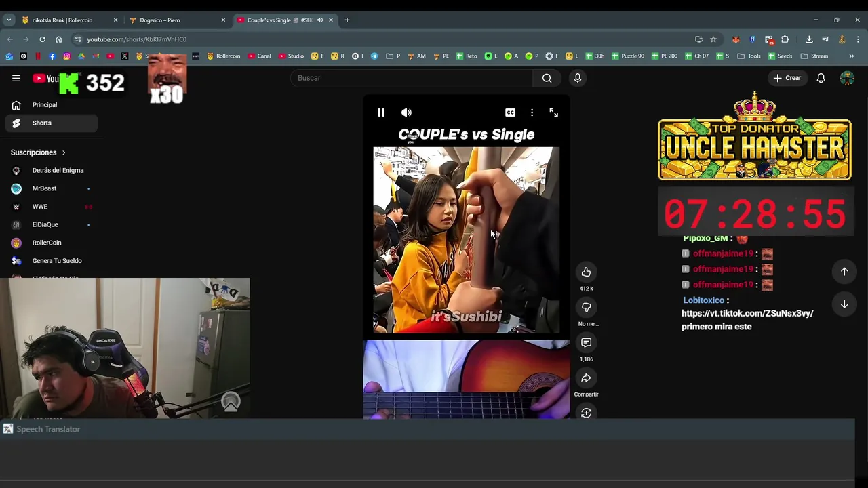Open the Telegram bookmark icon
The width and height of the screenshot is (868, 488).
pos(374,56)
